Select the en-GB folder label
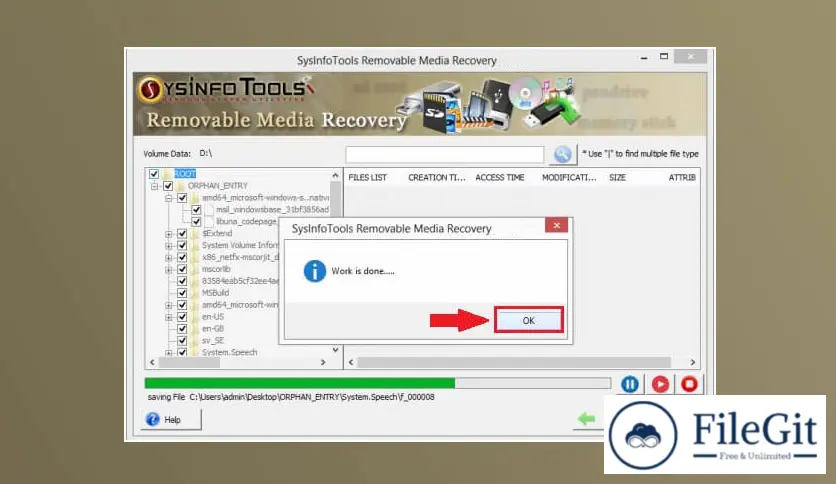Screen dimensions: 836x484 (213, 328)
